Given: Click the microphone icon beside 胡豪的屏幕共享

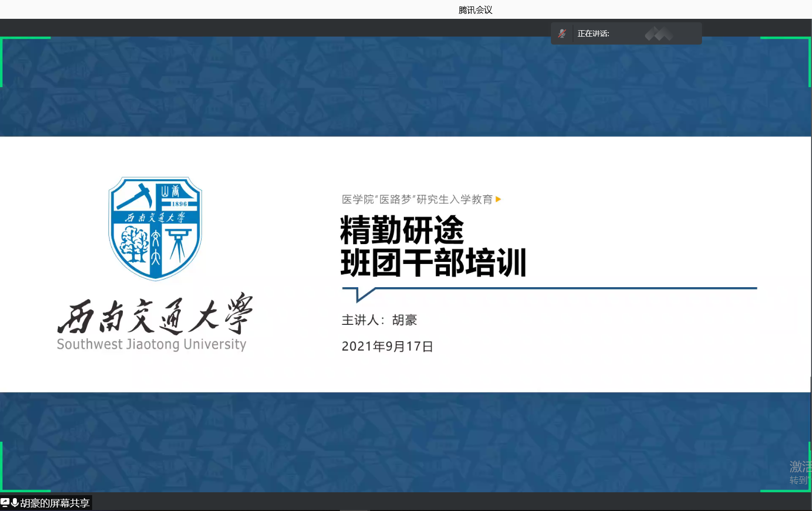Looking at the screenshot, I should 15,503.
